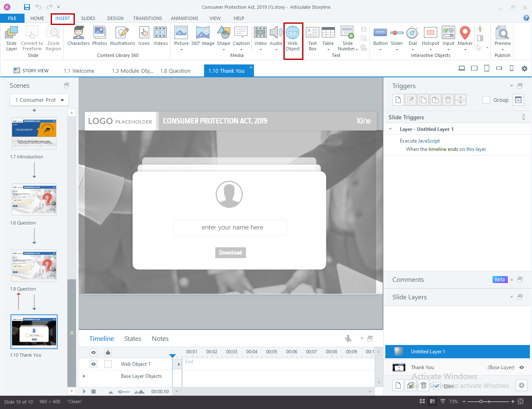The width and height of the screenshot is (532, 409).
Task: Insert a Text Box
Action: pyautogui.click(x=312, y=39)
